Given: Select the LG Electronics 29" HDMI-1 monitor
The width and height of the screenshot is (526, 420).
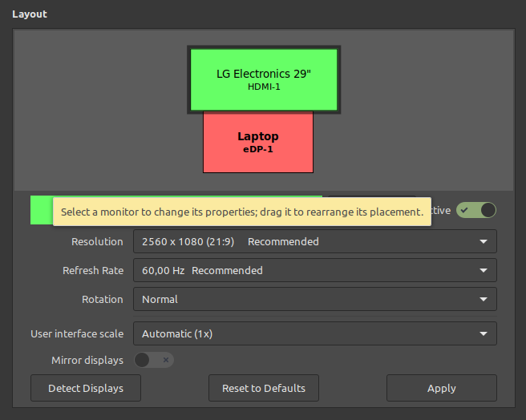Looking at the screenshot, I should pyautogui.click(x=264, y=79).
